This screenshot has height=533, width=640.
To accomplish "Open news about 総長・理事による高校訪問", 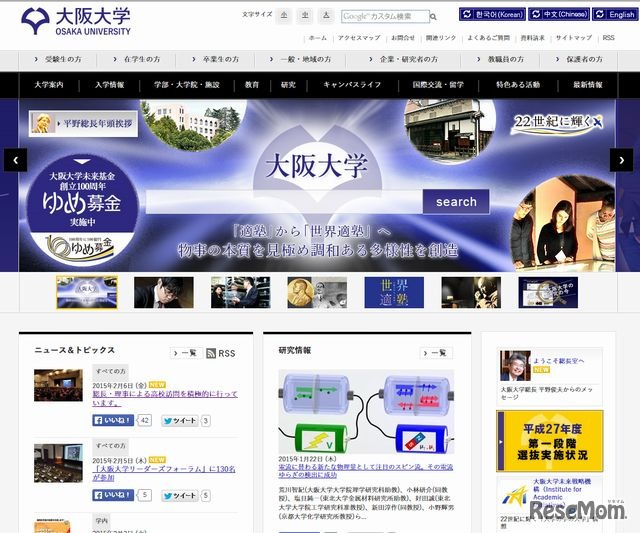I will click(165, 398).
